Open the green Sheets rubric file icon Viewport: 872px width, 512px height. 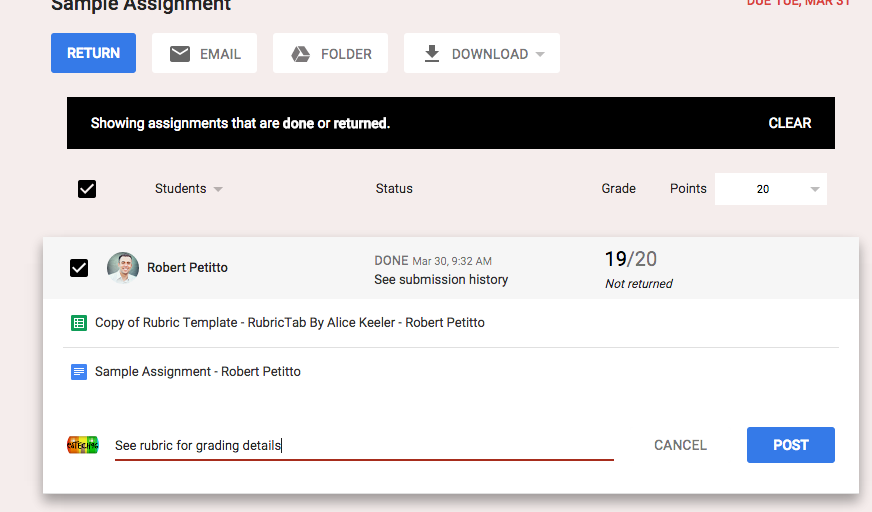[79, 323]
